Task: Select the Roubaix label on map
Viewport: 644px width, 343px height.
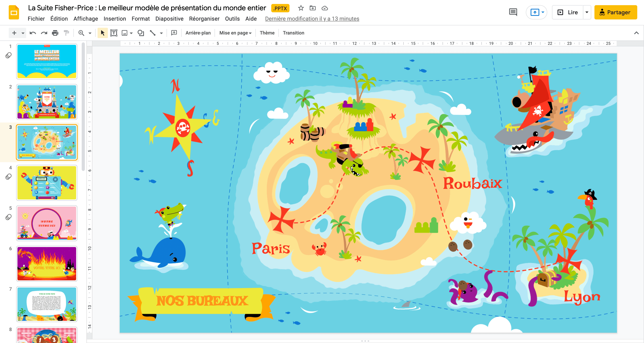Action: [472, 183]
